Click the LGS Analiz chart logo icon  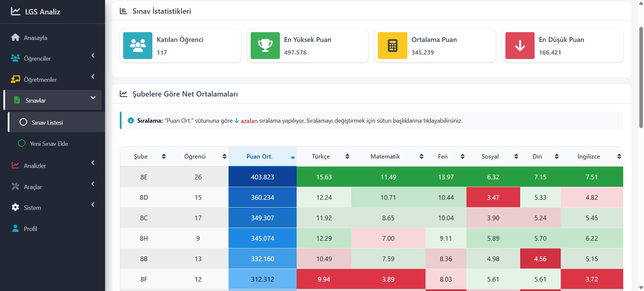pyautogui.click(x=15, y=11)
